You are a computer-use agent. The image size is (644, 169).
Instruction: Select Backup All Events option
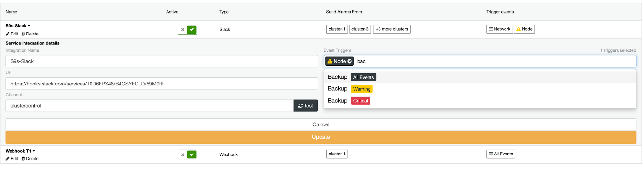(480, 77)
